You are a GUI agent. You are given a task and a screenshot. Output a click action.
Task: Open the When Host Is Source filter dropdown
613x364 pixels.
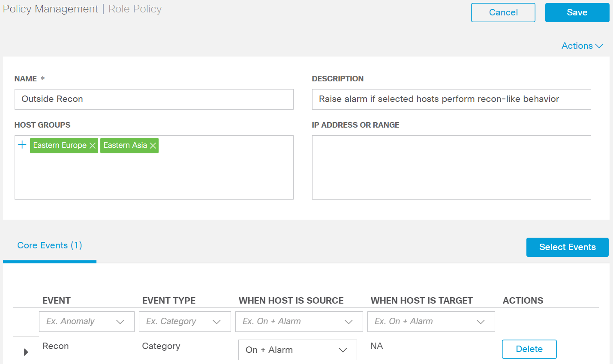299,322
